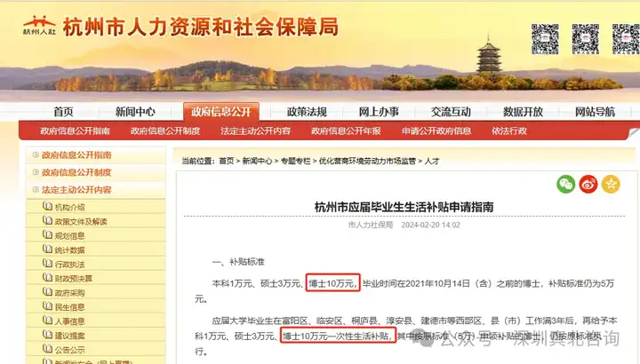640x364 pixels.
Task: Go to 新闻中心 in breadcrumb
Action: 257,161
